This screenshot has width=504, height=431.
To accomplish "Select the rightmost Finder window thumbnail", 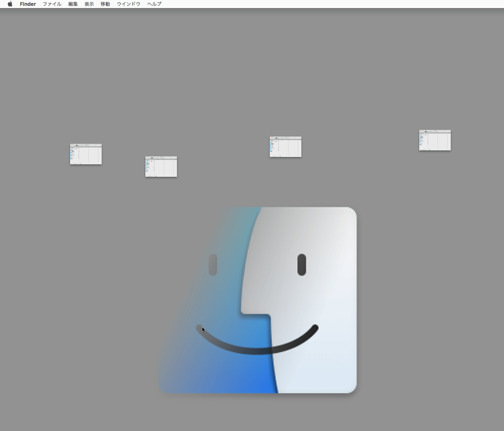I will click(435, 140).
